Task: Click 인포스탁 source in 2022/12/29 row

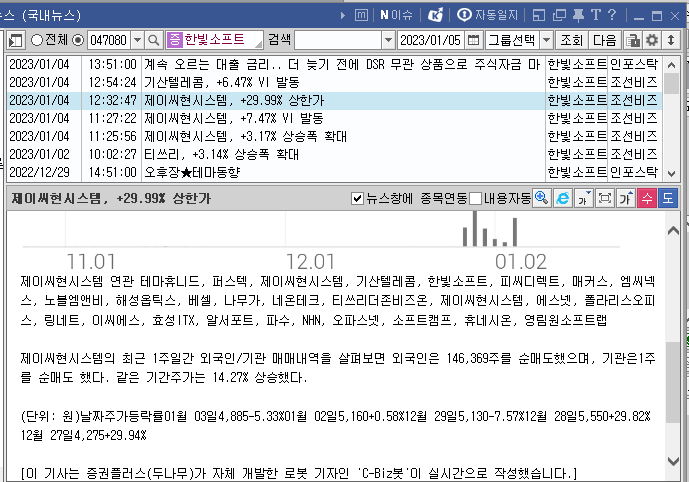Action: (x=634, y=172)
